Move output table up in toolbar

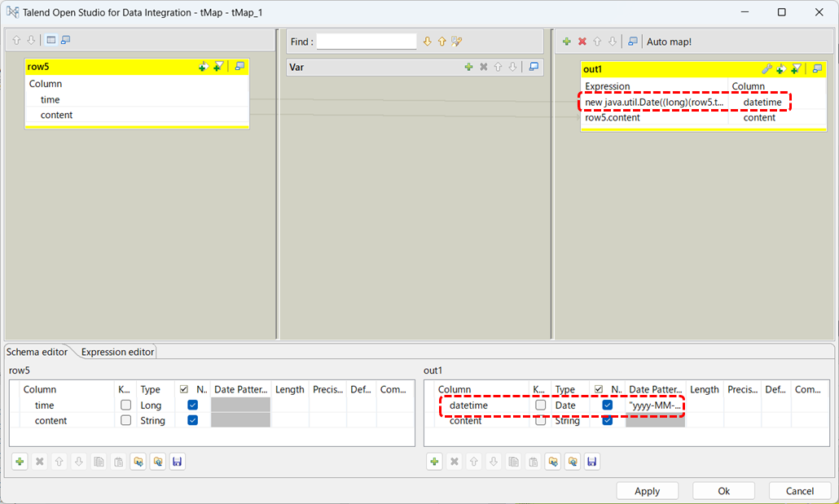pos(598,42)
